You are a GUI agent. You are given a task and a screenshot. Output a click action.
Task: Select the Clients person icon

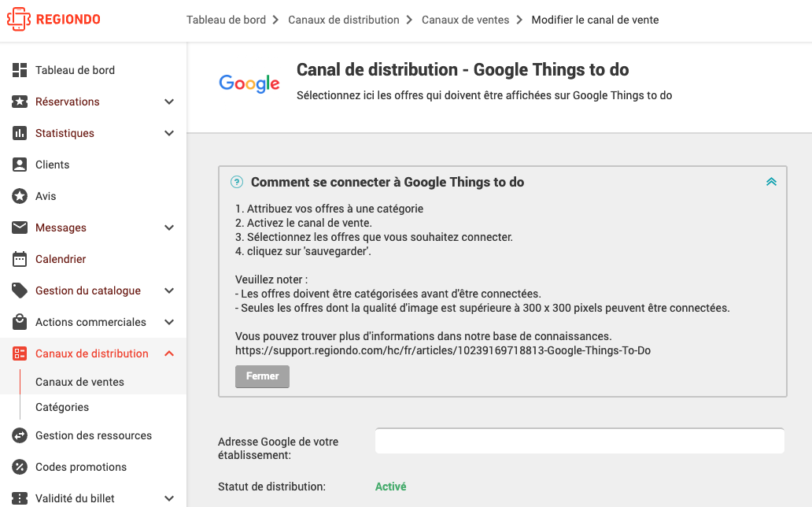(x=20, y=165)
